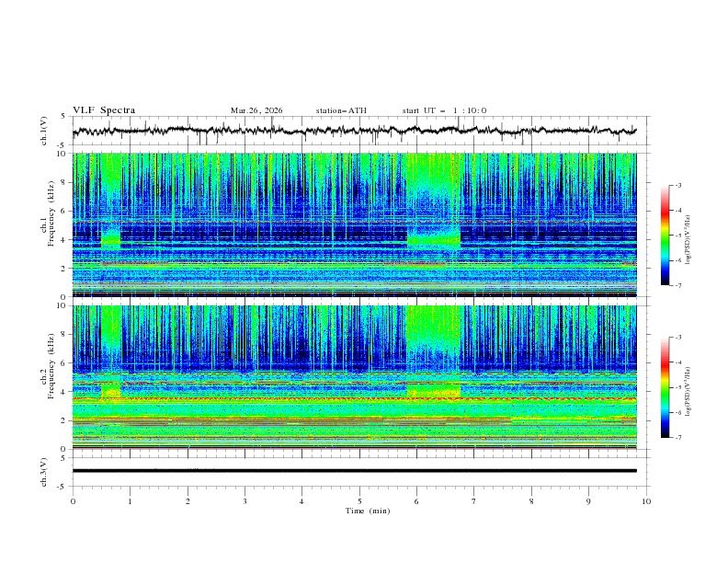The image size is (728, 563).
Task: Click the time axis tick '9'
Action: tap(588, 501)
